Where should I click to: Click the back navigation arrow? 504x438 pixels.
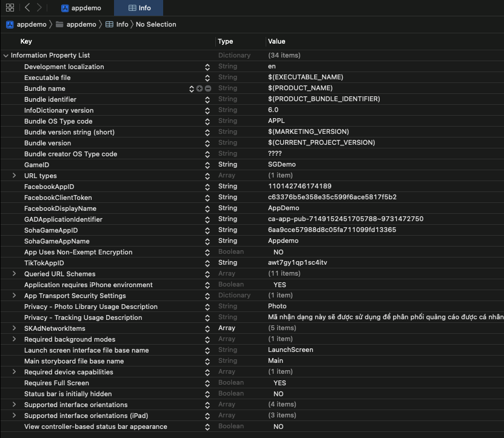click(x=27, y=8)
